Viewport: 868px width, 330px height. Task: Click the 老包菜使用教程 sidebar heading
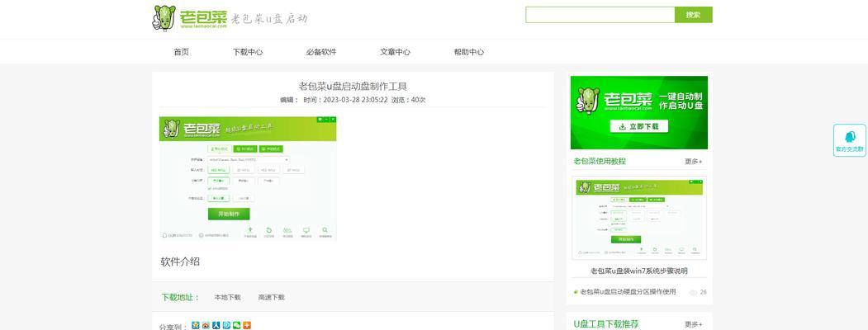[x=600, y=162]
